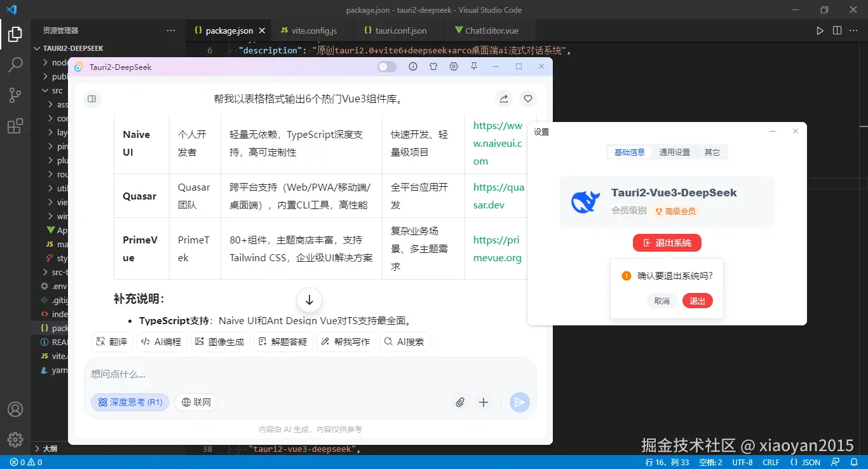Open the theme skin (t-shirt) icon
The image size is (868, 469).
pos(433,66)
